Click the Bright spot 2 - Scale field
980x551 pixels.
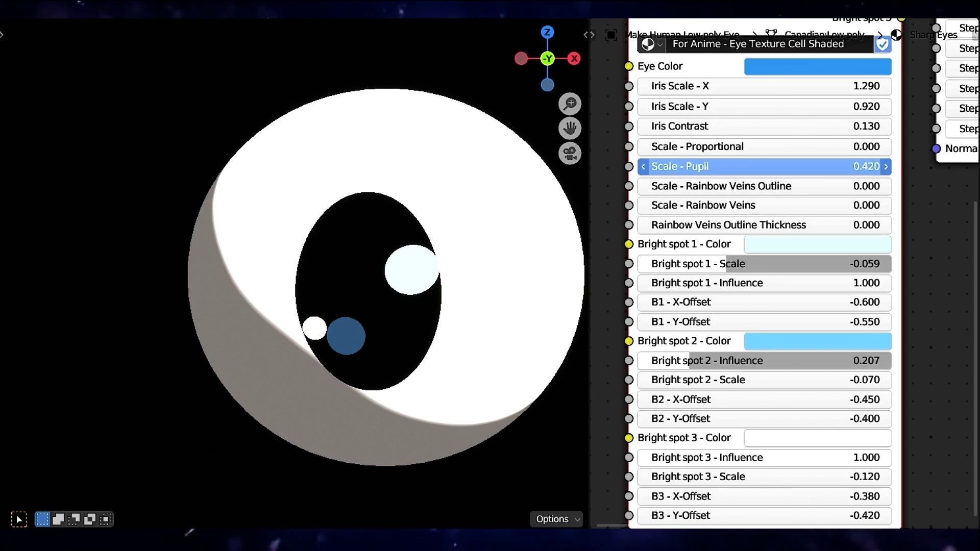click(x=765, y=380)
